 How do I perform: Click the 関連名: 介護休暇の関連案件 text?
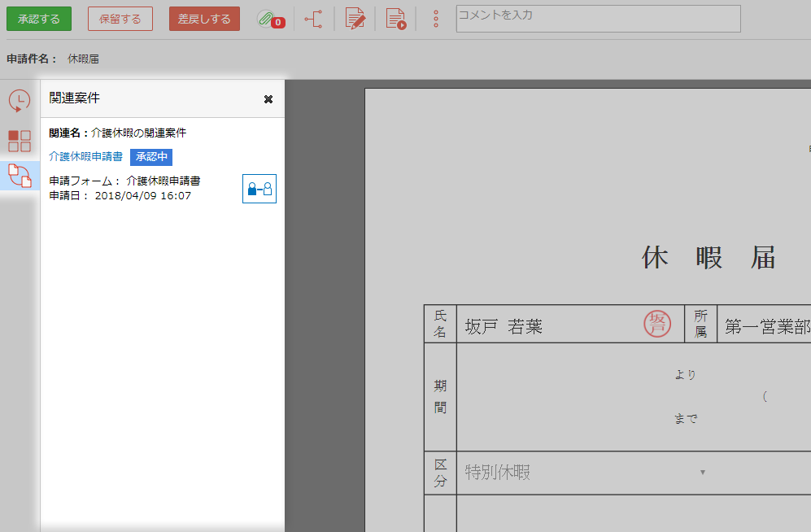[x=117, y=133]
